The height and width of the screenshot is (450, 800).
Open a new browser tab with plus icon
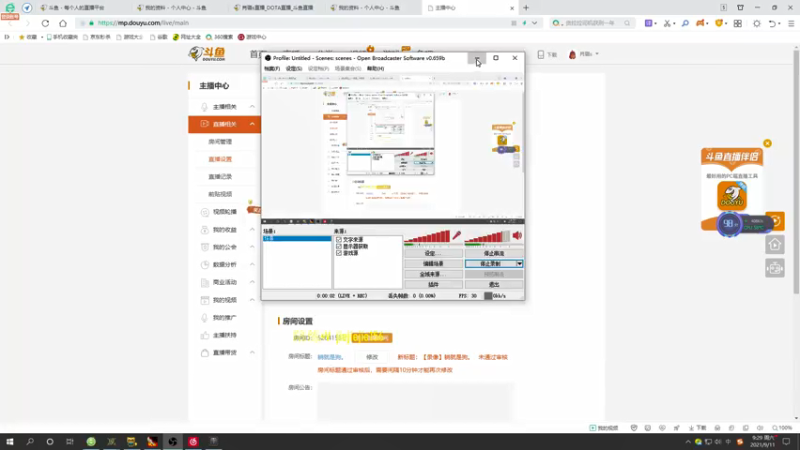[x=526, y=8]
